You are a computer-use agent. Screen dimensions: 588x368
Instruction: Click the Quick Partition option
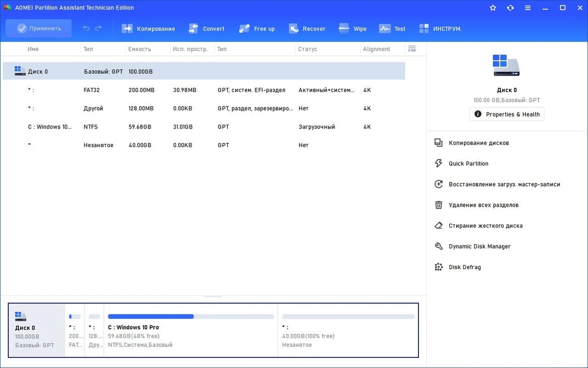(x=468, y=163)
